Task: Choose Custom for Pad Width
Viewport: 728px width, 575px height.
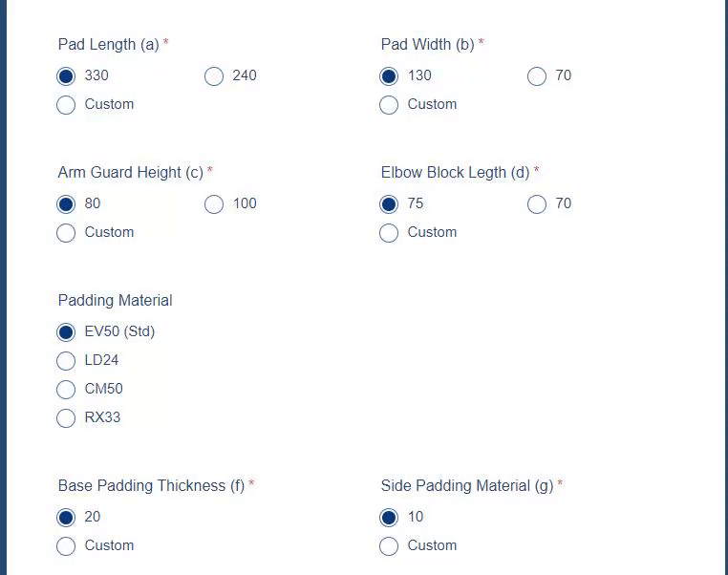Action: (389, 105)
